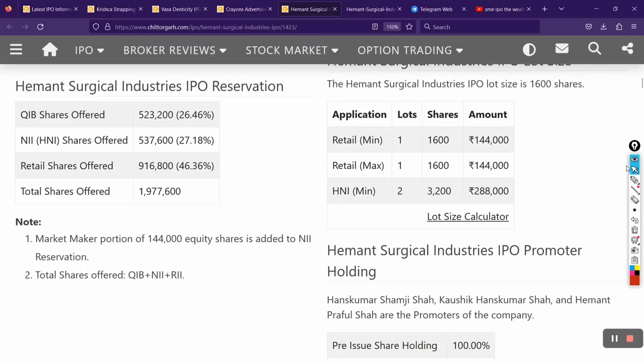The image size is (644, 362).
Task: Open the mail envelope icon
Action: click(x=562, y=49)
